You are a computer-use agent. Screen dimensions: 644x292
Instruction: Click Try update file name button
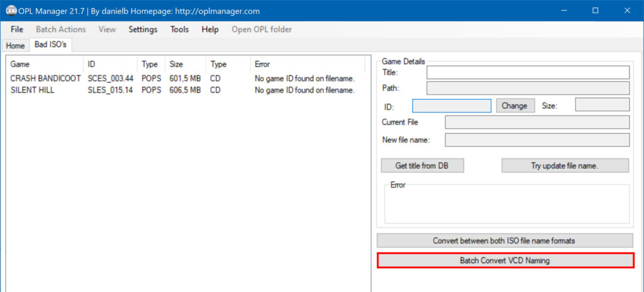tap(565, 166)
